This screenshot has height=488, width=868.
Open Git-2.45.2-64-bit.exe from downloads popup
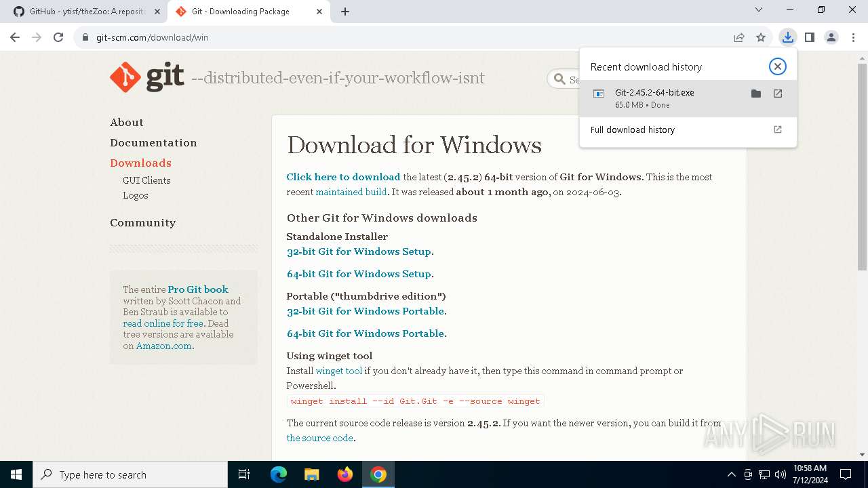pyautogui.click(x=778, y=94)
